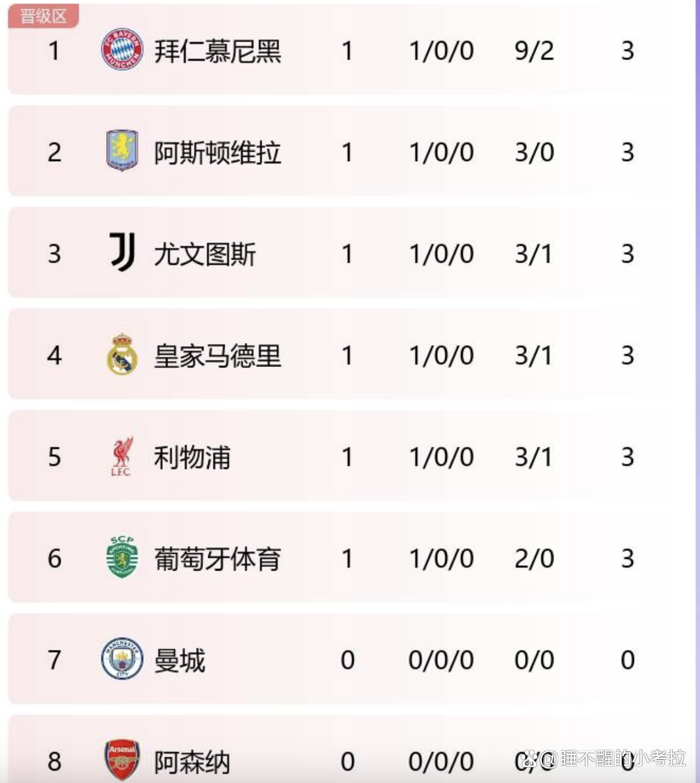Open the 阿森纳 team name
This screenshot has height=783, width=700.
pyautogui.click(x=192, y=762)
